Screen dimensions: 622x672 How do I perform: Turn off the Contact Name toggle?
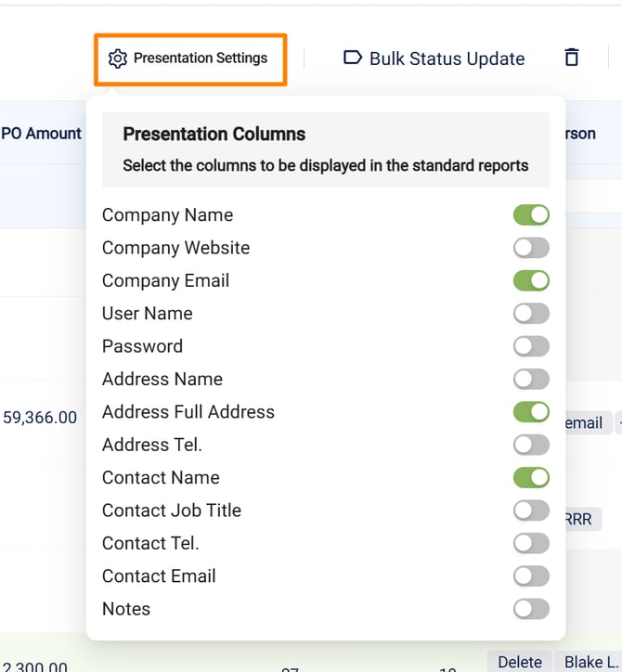531,478
